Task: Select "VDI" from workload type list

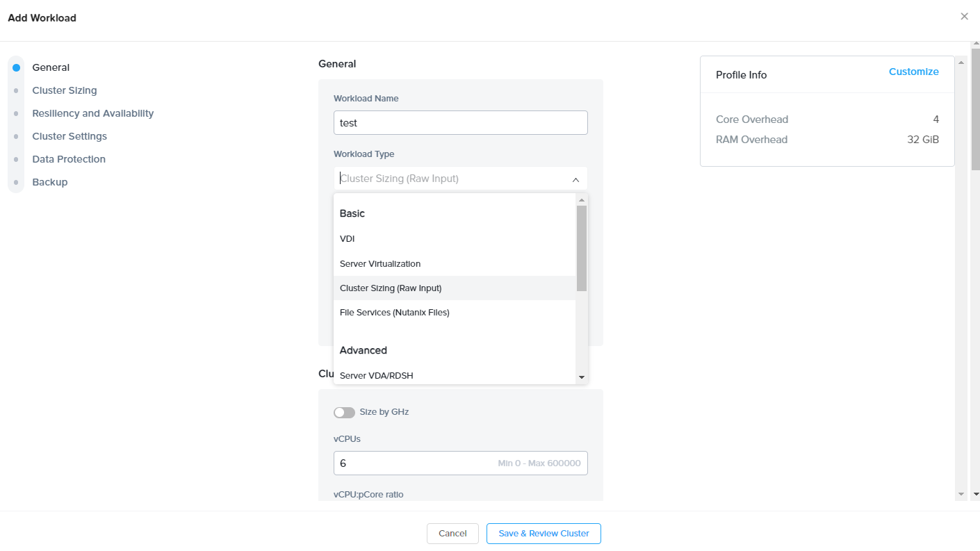Action: click(x=346, y=238)
